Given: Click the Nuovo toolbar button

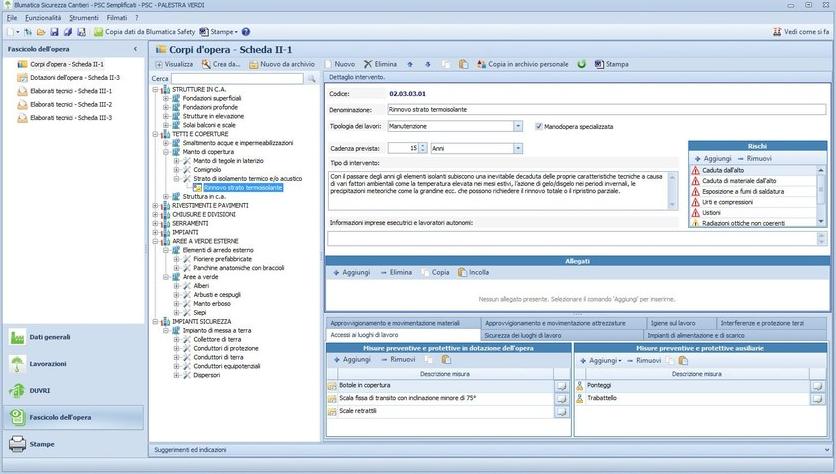Looking at the screenshot, I should [340, 64].
